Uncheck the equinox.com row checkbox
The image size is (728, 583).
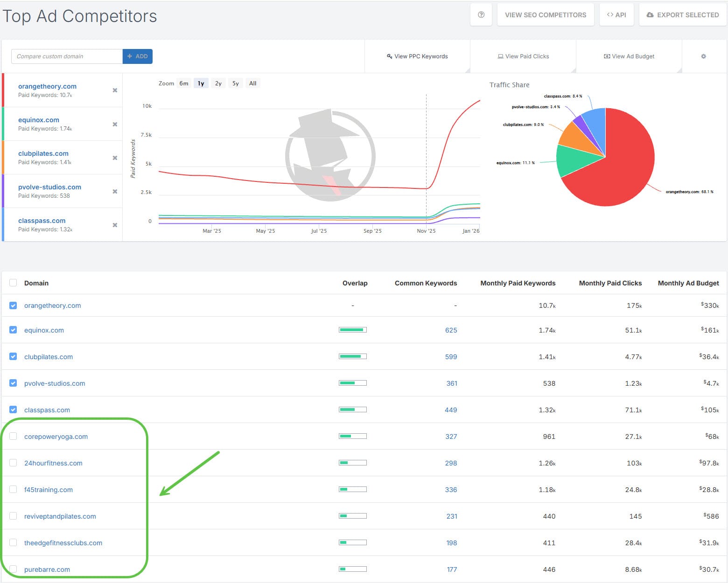point(13,330)
